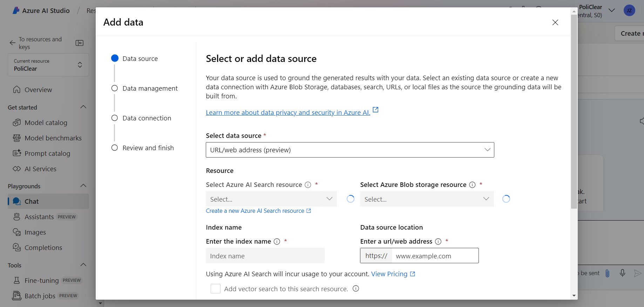Open the Azure AI Search resource dropdown
Image resolution: width=644 pixels, height=307 pixels.
[x=271, y=199]
